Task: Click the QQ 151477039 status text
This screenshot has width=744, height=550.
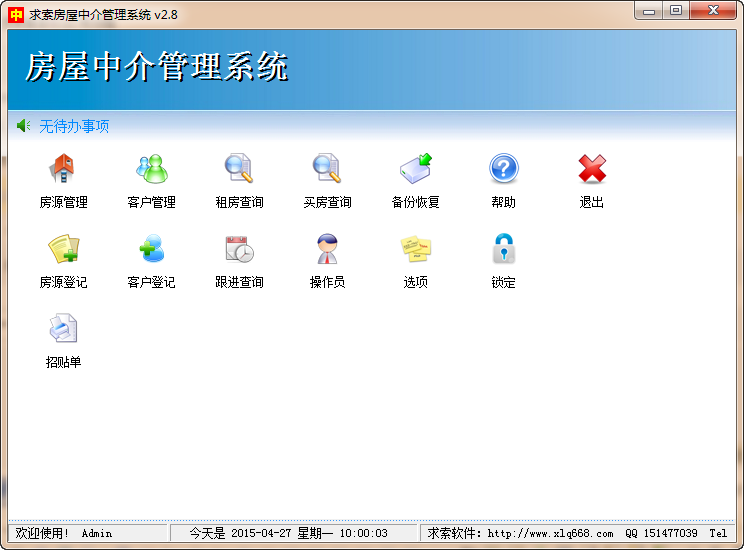Action: (661, 533)
